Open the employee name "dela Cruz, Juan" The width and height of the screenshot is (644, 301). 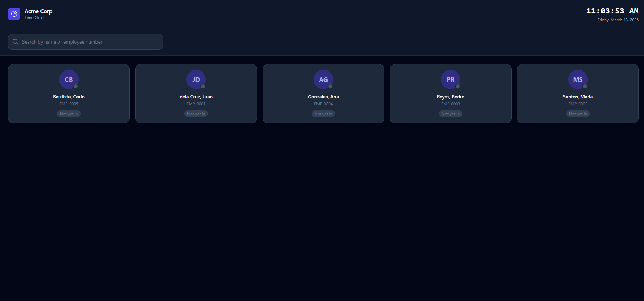(x=196, y=97)
